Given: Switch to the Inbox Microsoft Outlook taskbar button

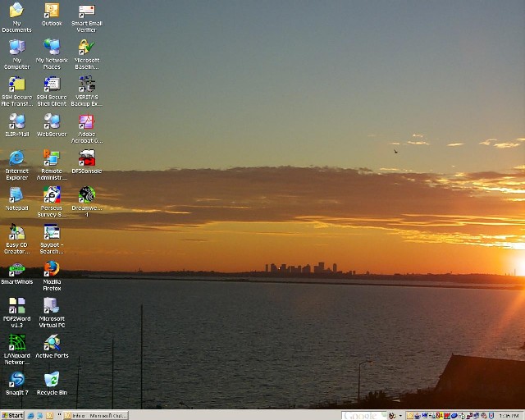Looking at the screenshot, I should [97, 415].
